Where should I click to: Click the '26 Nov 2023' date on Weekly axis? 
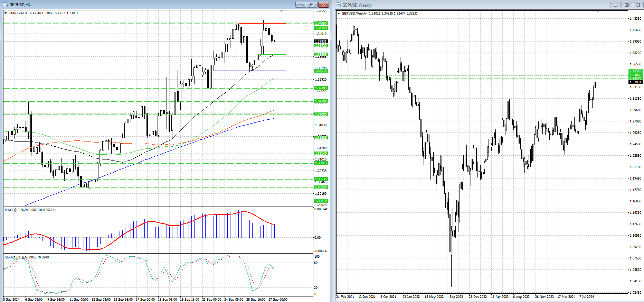click(544, 297)
